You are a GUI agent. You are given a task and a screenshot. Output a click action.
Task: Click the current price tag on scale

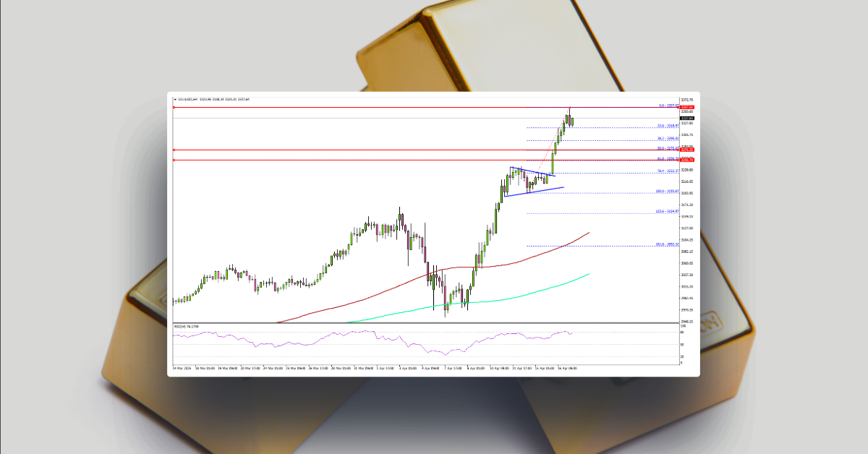click(686, 118)
